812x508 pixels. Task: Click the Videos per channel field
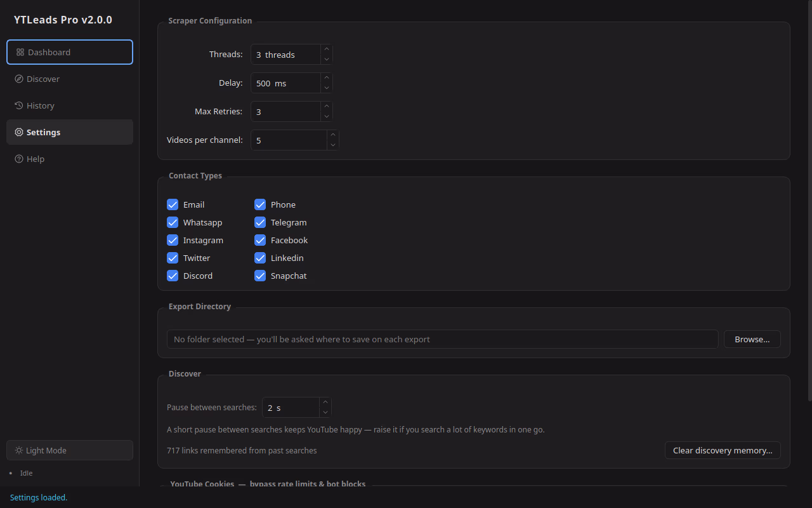tap(289, 140)
